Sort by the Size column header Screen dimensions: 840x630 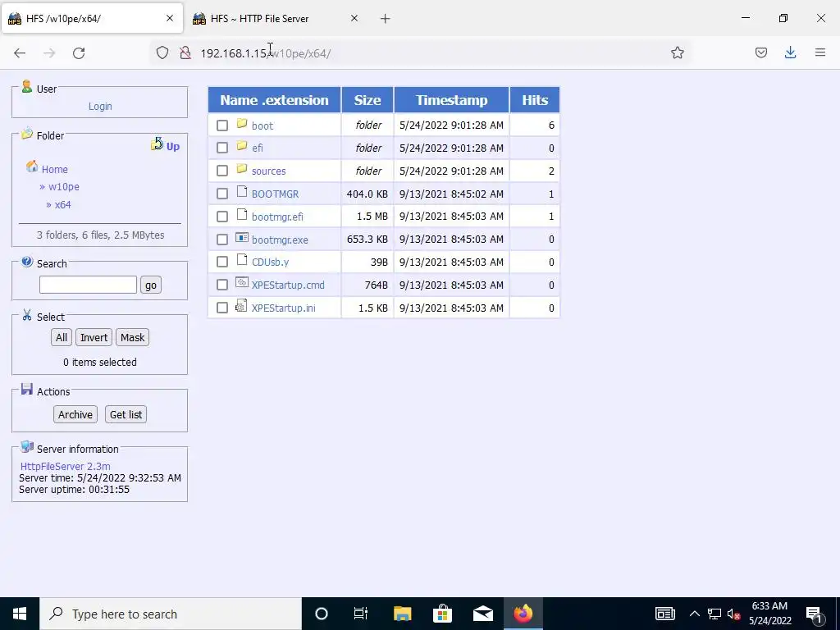point(367,100)
